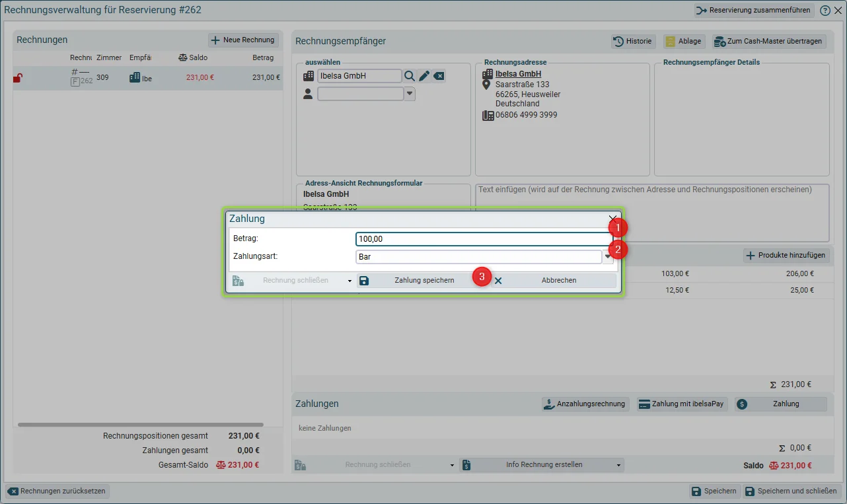This screenshot has height=504, width=847.
Task: Focus the Ibelsa GmbH company input
Action: pos(359,76)
